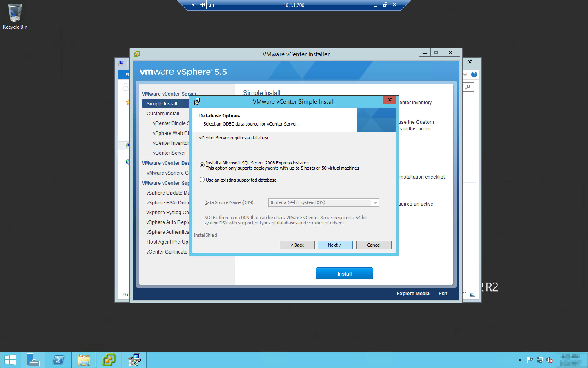Select Custom Install in the sidebar
Image resolution: width=588 pixels, height=368 pixels.
(163, 113)
